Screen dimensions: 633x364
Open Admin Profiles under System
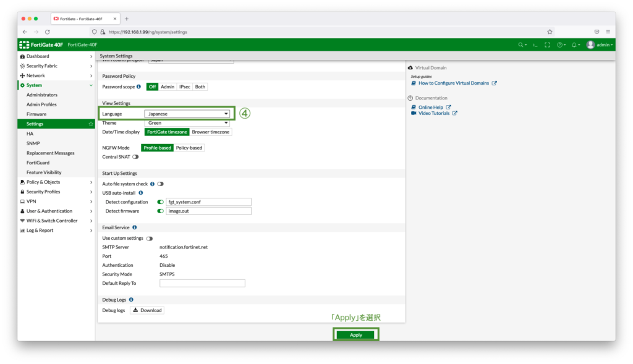click(x=41, y=104)
